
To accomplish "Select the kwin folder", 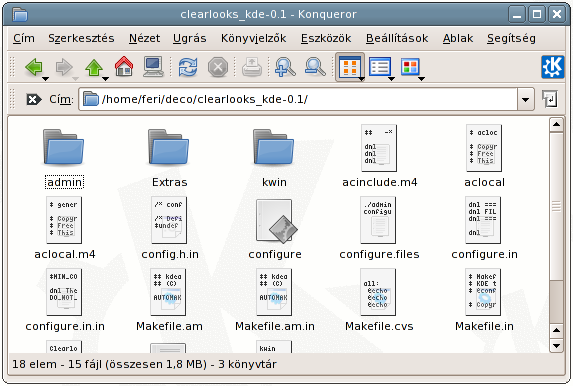I will [x=274, y=158].
